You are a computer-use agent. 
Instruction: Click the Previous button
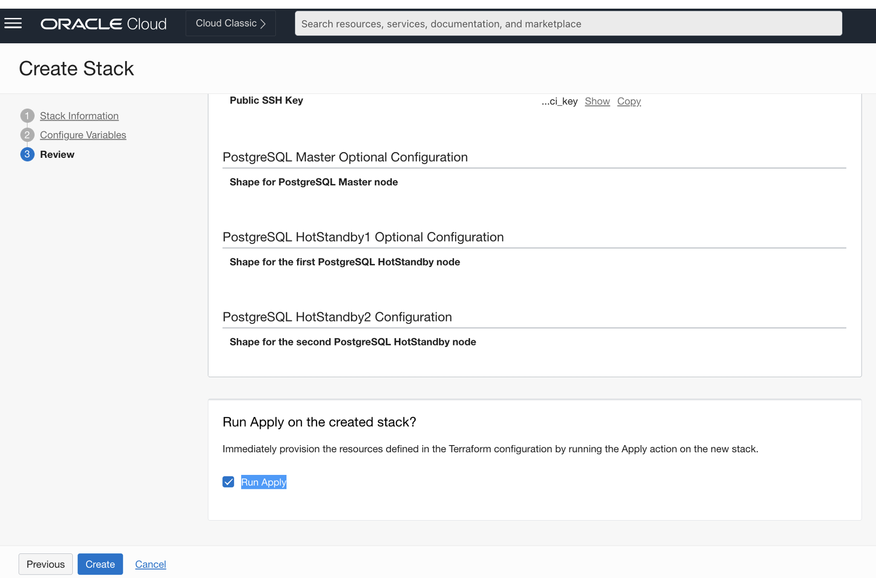(x=46, y=563)
